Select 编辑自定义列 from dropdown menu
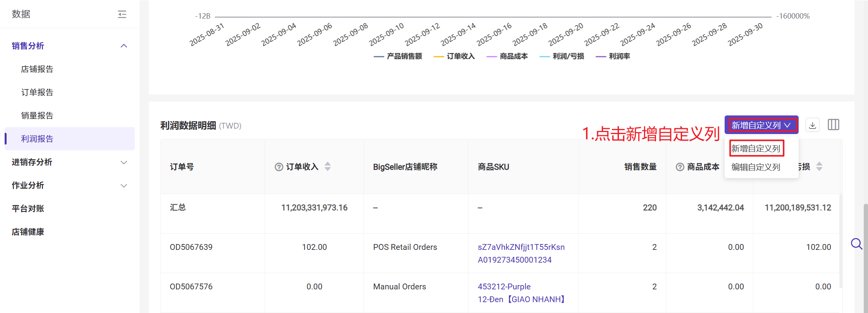Screen dimensions: 868x313 [x=756, y=167]
